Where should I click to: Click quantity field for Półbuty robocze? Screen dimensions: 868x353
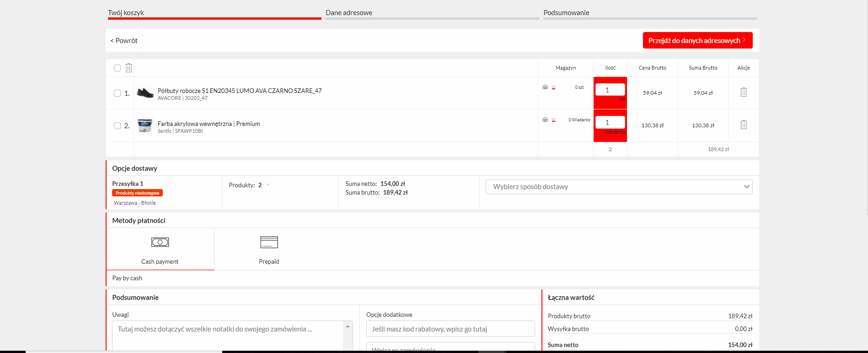pos(610,90)
